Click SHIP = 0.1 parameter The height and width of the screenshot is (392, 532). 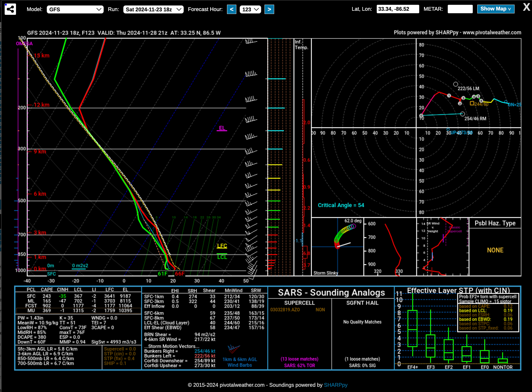115,364
